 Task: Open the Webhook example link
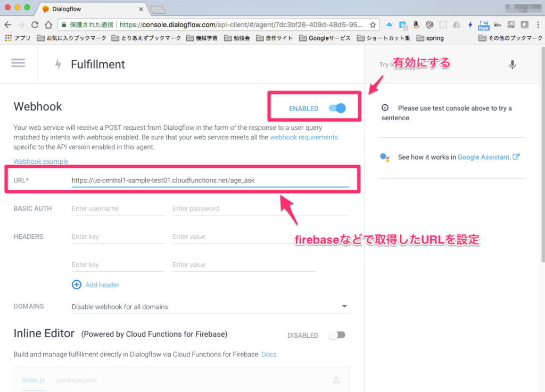40,161
